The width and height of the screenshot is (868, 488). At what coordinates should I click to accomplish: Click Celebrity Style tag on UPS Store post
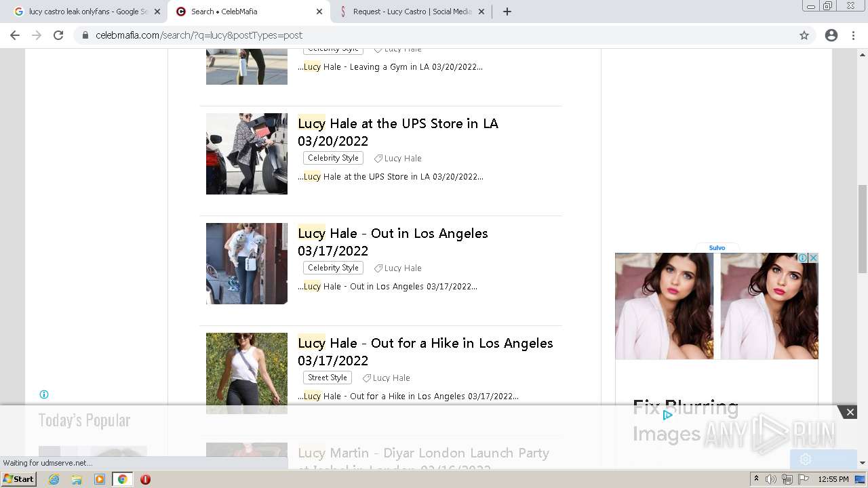pos(333,158)
